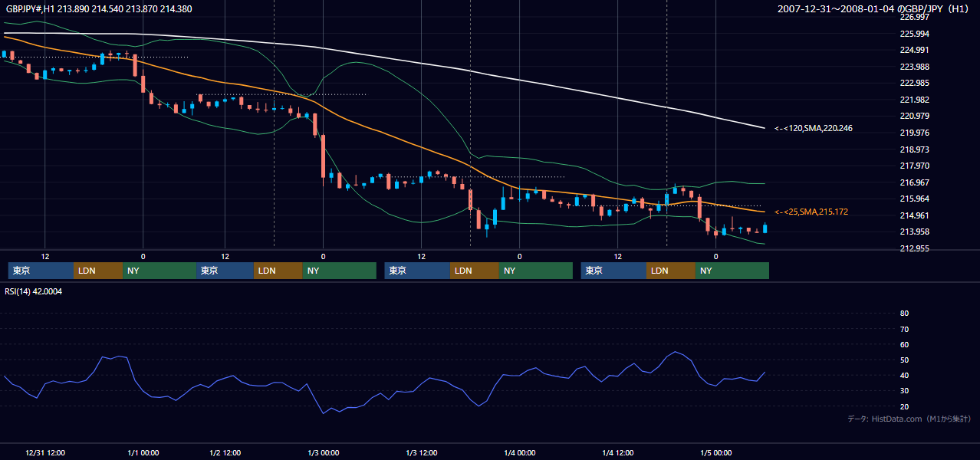
Task: Select the 1/5 00:00 time axis label
Action: click(x=715, y=453)
